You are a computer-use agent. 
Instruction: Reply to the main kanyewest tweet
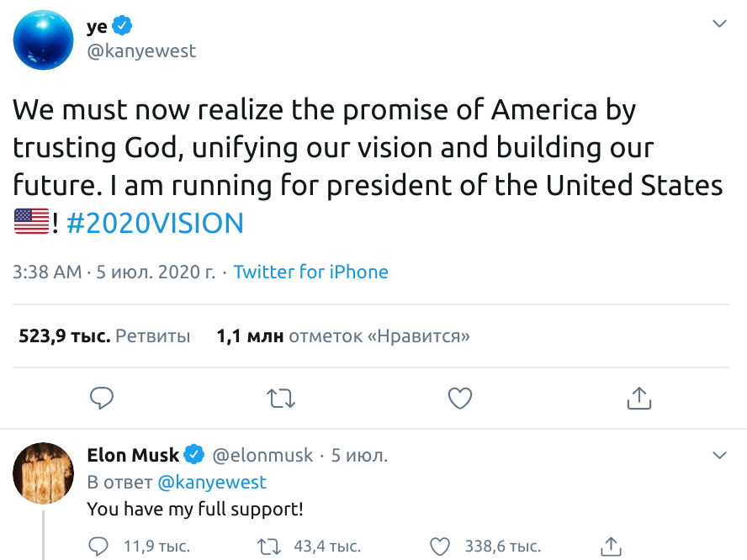102,398
